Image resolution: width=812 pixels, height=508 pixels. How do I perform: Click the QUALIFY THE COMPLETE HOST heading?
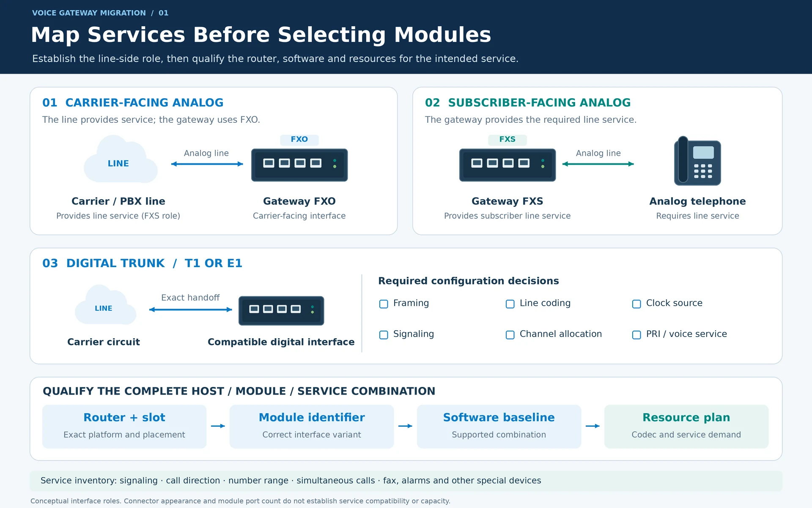[239, 391]
